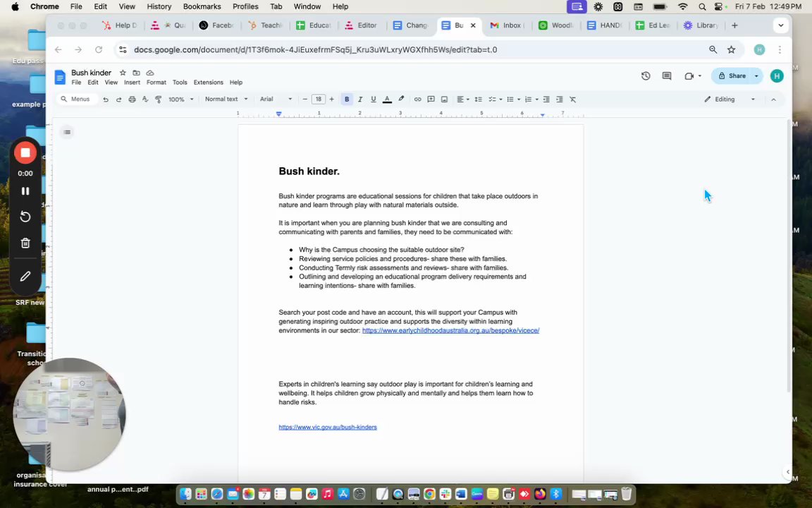Open the text colour picker

(x=387, y=99)
